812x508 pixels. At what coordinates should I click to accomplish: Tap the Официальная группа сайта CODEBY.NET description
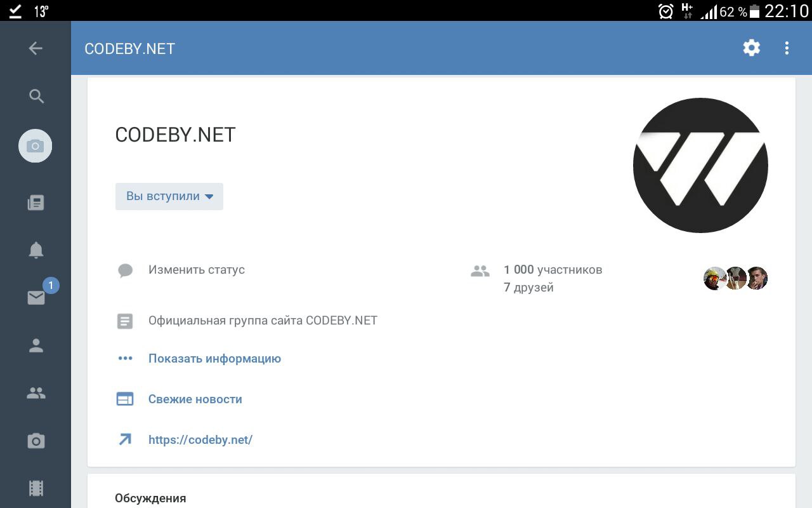click(263, 321)
